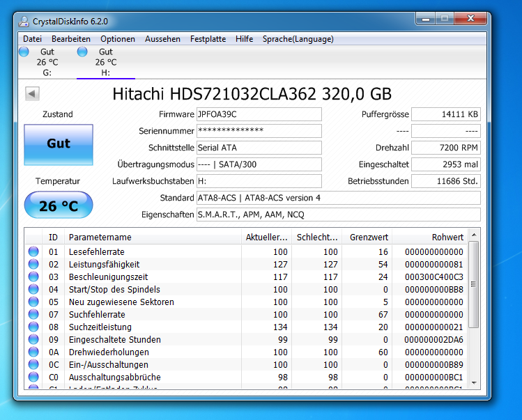Image resolution: width=522 pixels, height=420 pixels.
Task: Select the drive H: disk tab
Action: [106, 62]
